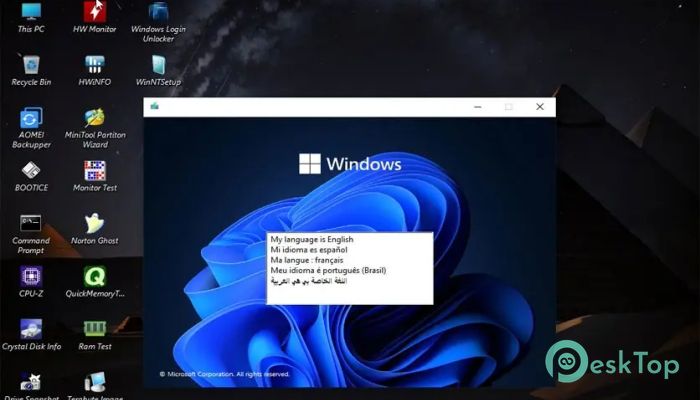The image size is (700, 400).
Task: Click the setup window title bar icon
Action: 154,106
